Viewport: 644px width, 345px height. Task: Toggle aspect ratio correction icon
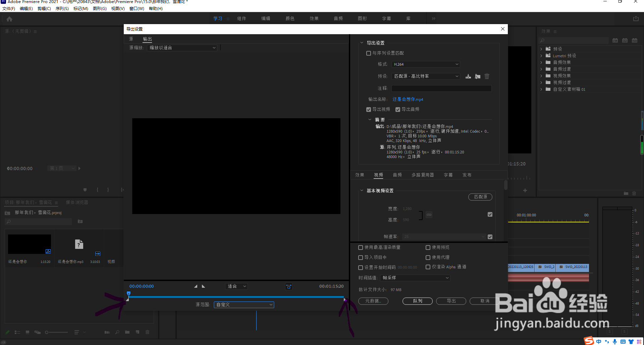(x=289, y=286)
